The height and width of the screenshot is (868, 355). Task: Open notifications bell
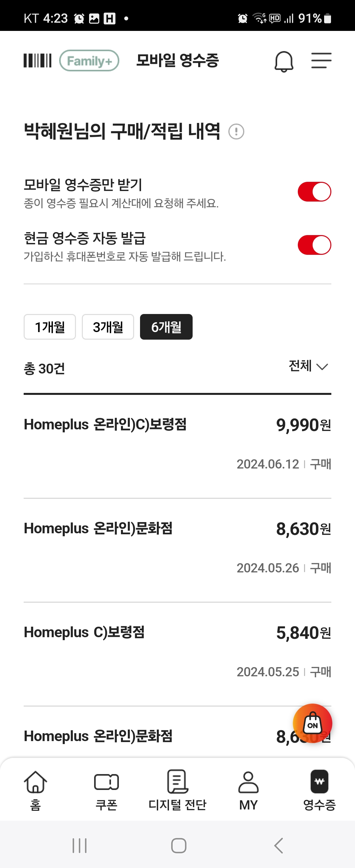click(284, 62)
